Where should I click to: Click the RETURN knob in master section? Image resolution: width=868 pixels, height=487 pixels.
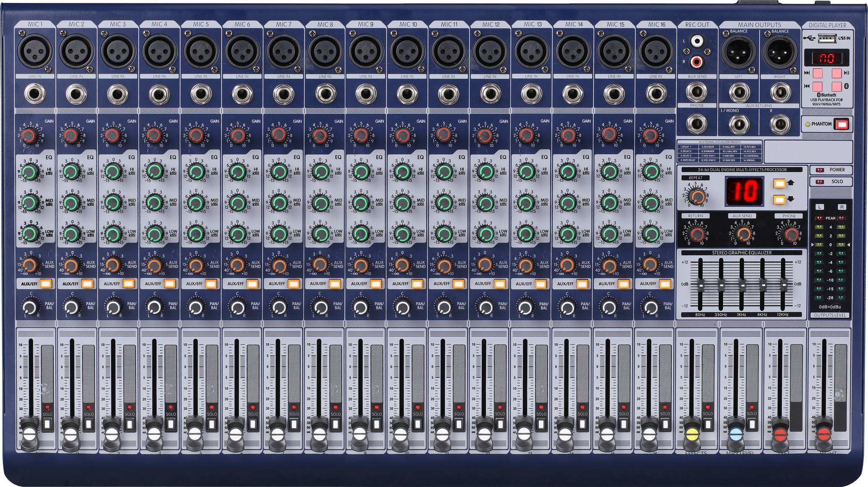698,234
